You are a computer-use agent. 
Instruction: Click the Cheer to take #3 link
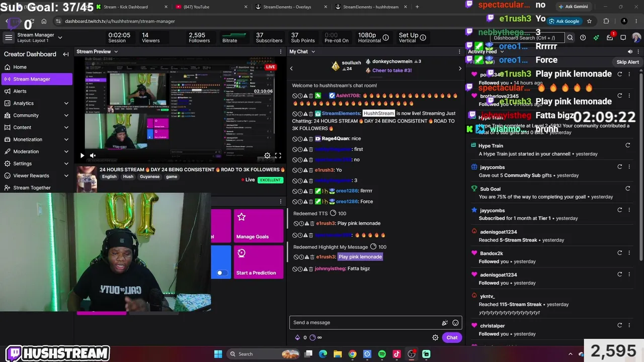pos(392,70)
